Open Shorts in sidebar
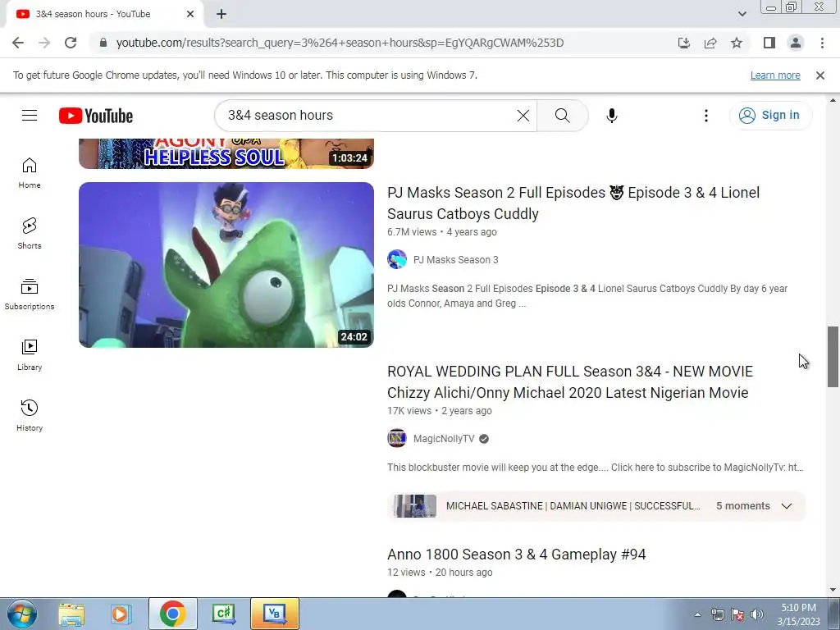Viewport: 840px width, 630px height. pos(30,234)
